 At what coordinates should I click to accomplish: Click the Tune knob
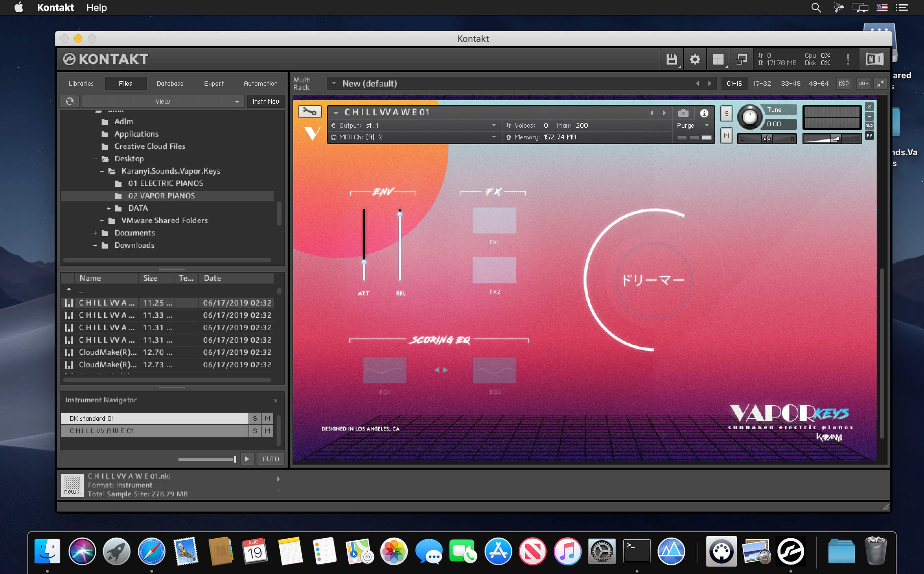pyautogui.click(x=749, y=117)
